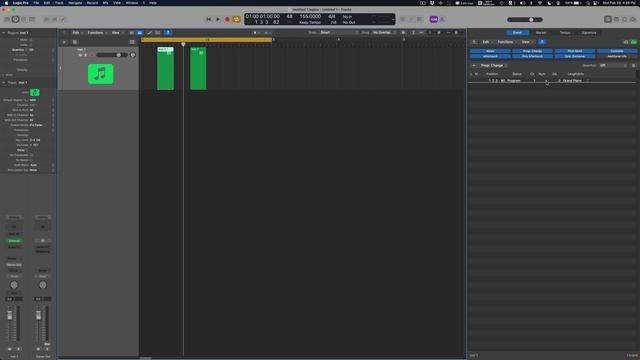Open the Event List Edit menu
This screenshot has width=640, height=360.
click(x=487, y=42)
